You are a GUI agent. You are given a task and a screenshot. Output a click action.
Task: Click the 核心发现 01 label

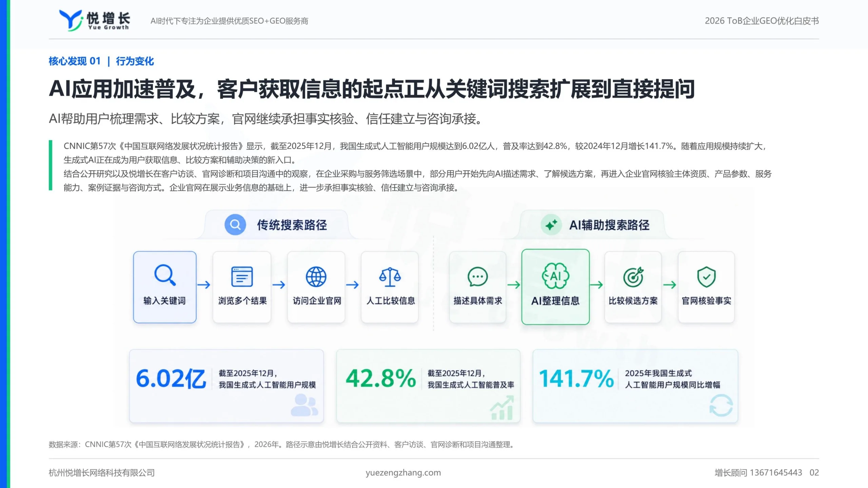(x=75, y=61)
